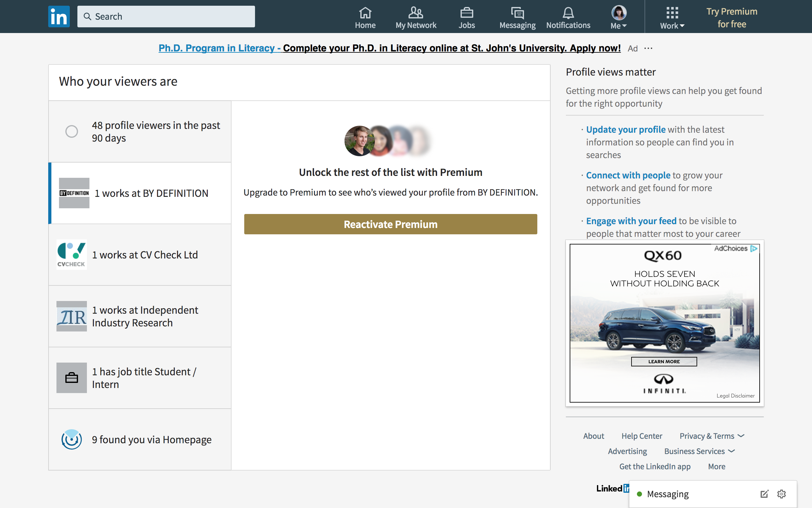Expand the Work apps menu
Viewport: 812px width, 508px height.
coord(672,18)
